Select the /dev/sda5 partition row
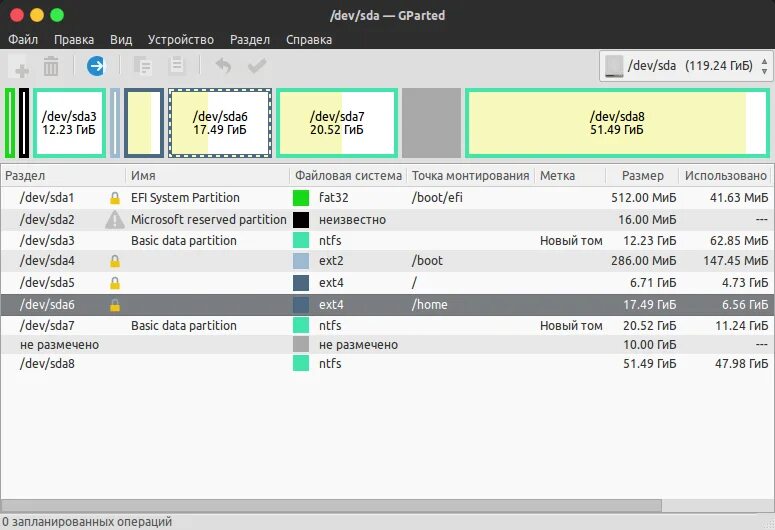 tap(387, 283)
